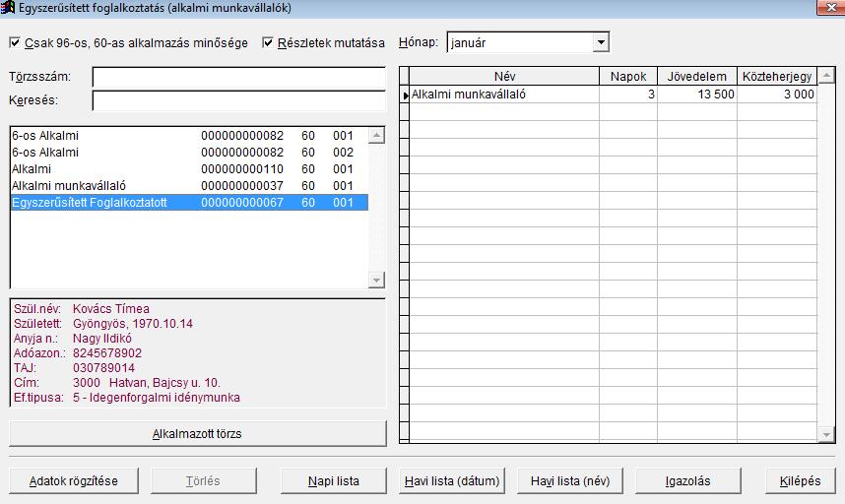
Task: Click the 'Igazolás' button
Action: (688, 480)
